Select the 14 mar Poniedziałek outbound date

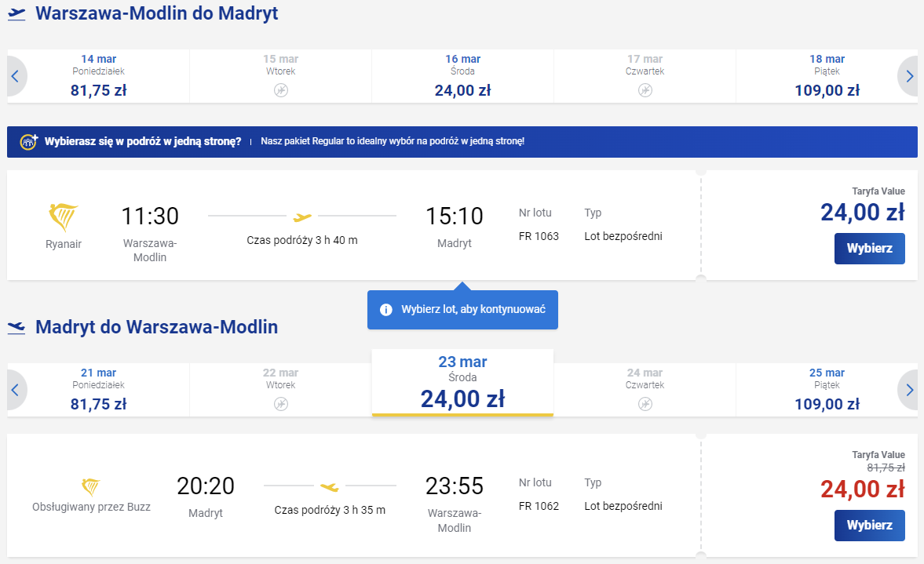click(x=98, y=76)
